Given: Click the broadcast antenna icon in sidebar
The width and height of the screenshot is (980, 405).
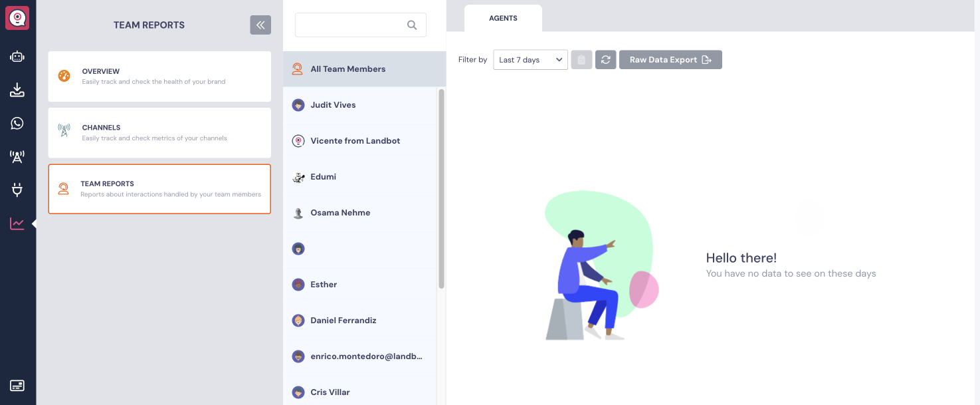Looking at the screenshot, I should point(17,156).
